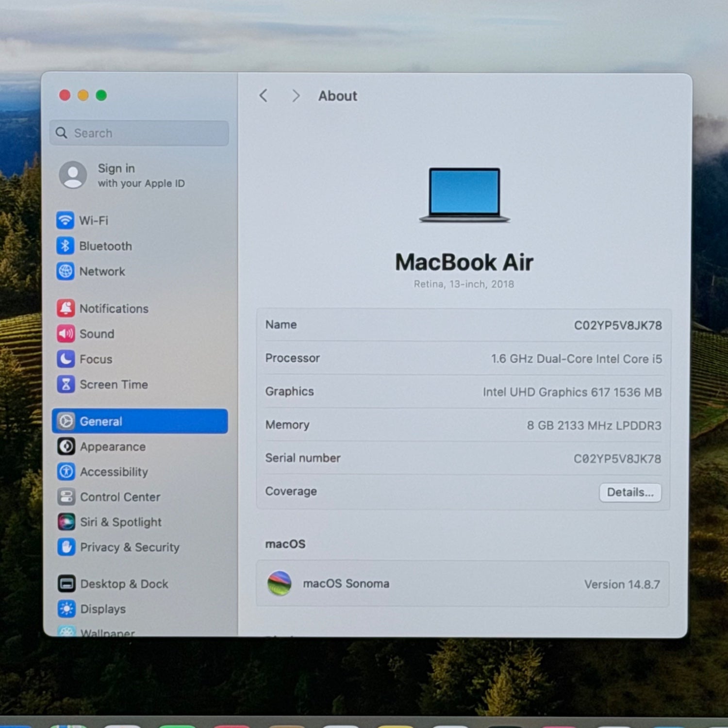This screenshot has height=728, width=728.
Task: Select Displays in the sidebar
Action: tap(91, 609)
